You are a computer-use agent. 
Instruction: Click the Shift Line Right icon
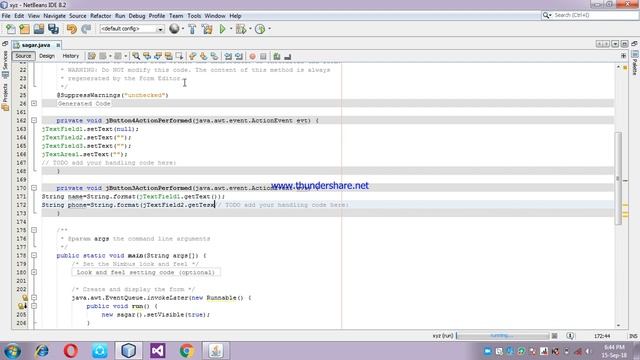pos(239,56)
